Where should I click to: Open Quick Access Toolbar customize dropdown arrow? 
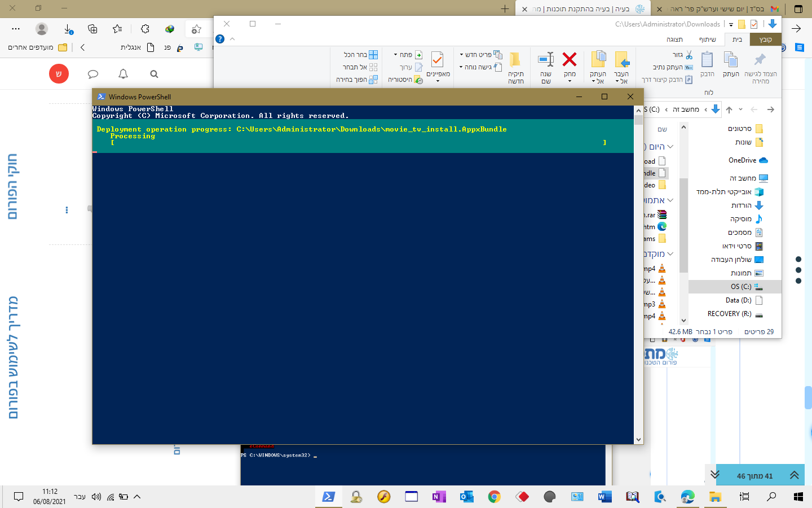click(731, 24)
